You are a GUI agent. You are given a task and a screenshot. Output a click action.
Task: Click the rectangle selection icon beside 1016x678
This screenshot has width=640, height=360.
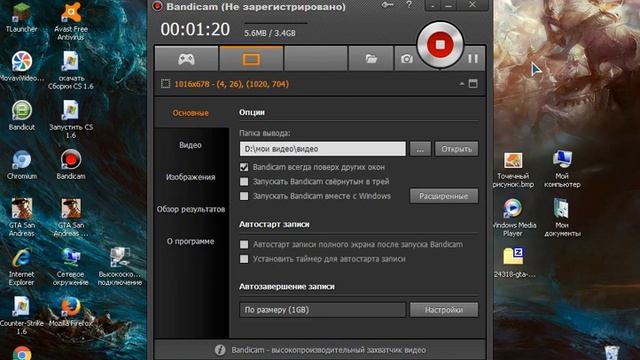[x=165, y=84]
